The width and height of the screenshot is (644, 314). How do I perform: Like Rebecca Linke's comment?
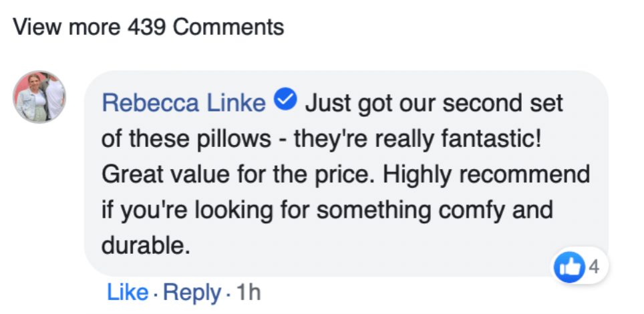click(x=127, y=293)
